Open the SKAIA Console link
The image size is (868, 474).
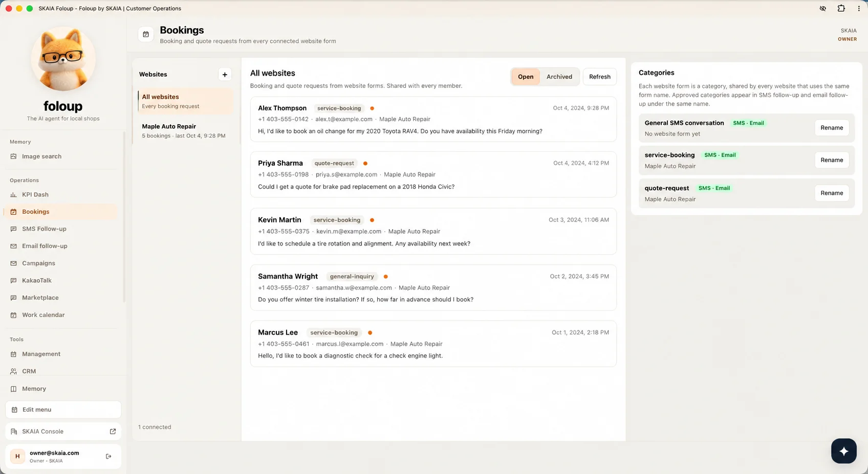tap(63, 432)
